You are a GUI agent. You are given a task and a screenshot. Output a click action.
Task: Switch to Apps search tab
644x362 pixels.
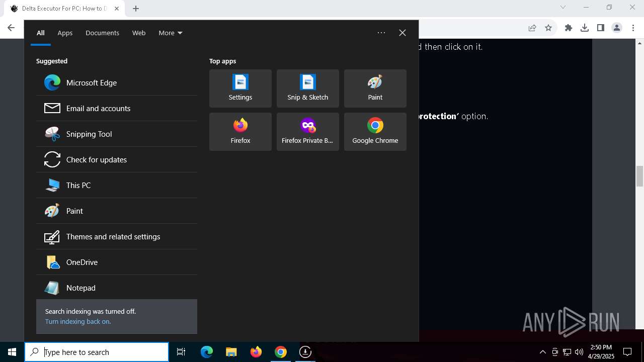pyautogui.click(x=65, y=33)
